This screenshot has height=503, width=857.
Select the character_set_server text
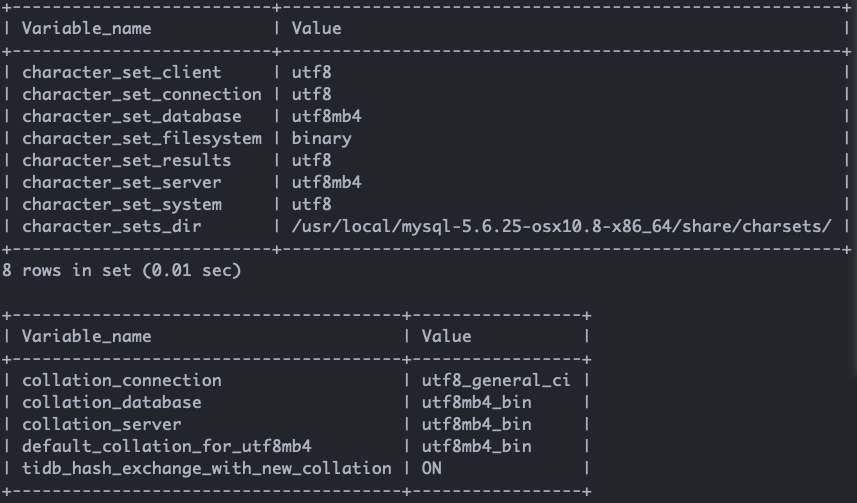click(x=122, y=182)
